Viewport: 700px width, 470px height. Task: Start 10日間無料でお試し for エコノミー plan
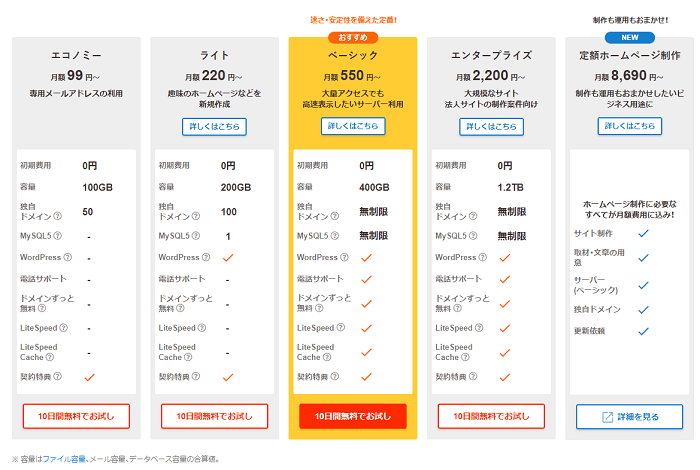[x=76, y=416]
